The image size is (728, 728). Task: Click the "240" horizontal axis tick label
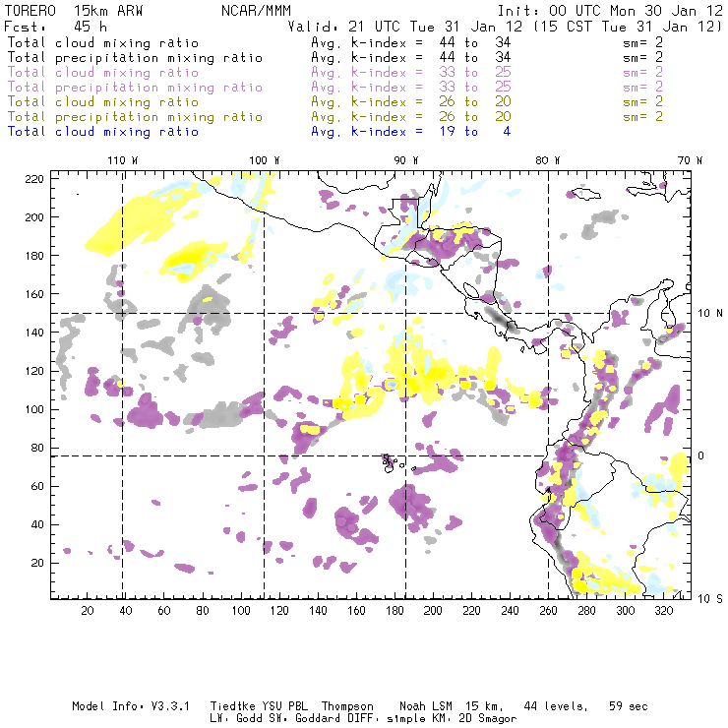click(510, 611)
